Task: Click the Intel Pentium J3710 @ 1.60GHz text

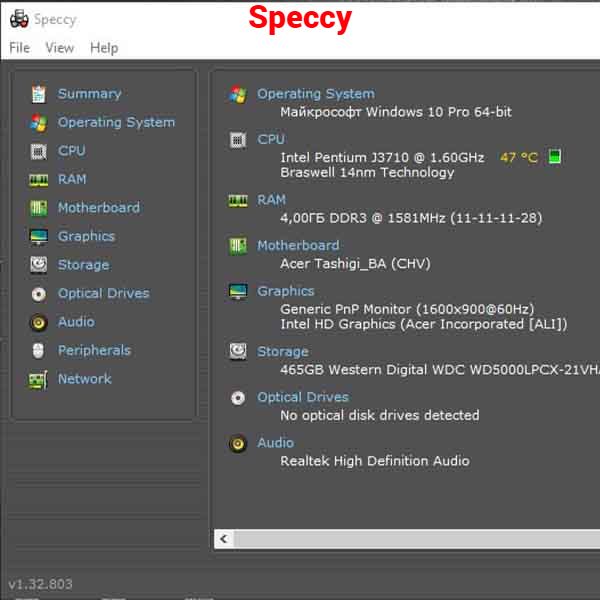Action: point(382,157)
